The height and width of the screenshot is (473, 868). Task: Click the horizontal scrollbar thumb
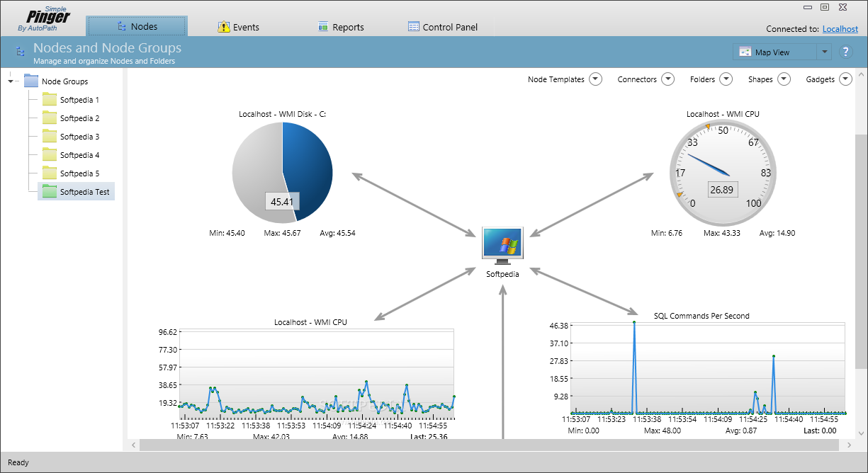pyautogui.click(x=488, y=445)
